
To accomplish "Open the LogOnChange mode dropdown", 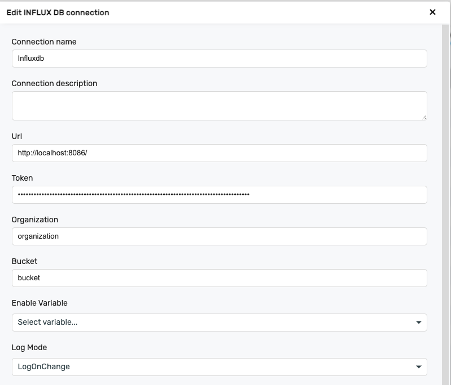I will click(219, 367).
